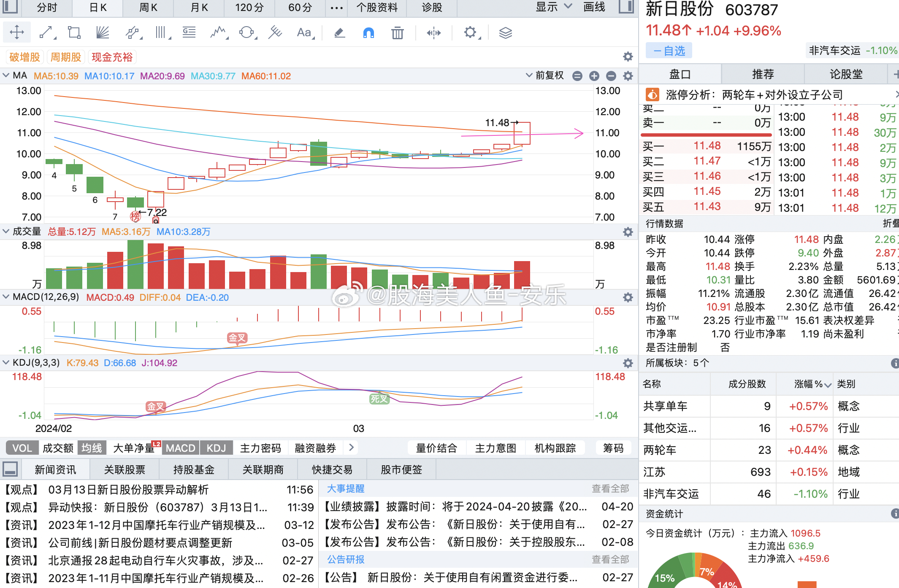Image resolution: width=899 pixels, height=588 pixels.
Task: Select the parallel channel tool
Action: [133, 32]
